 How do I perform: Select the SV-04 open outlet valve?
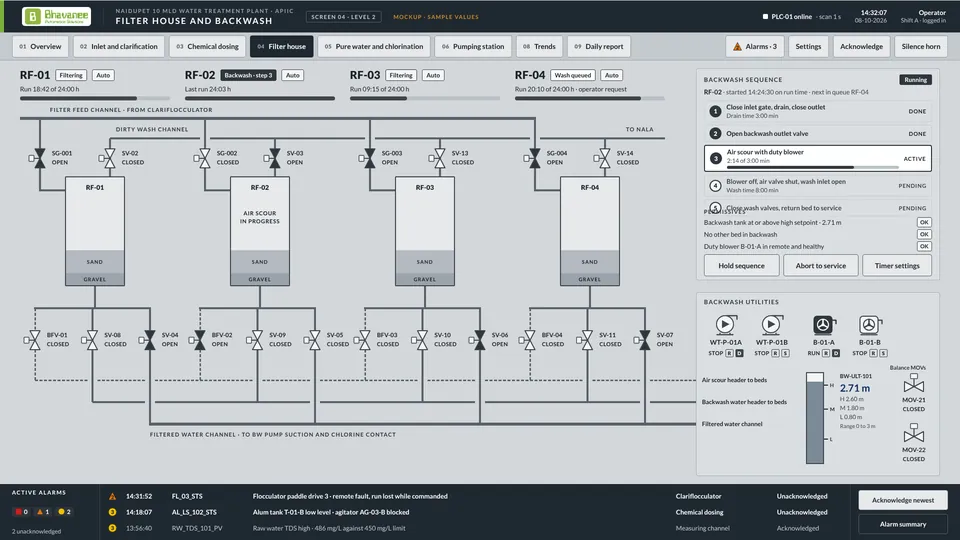149,340
